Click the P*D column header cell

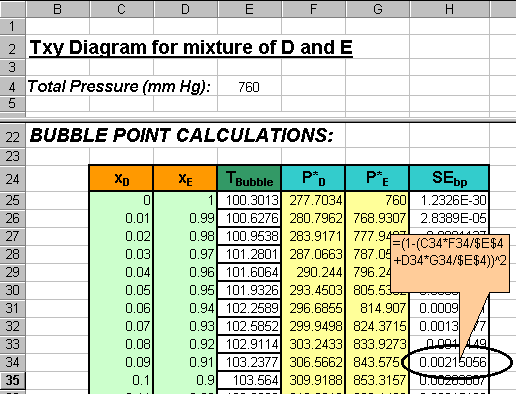313,178
